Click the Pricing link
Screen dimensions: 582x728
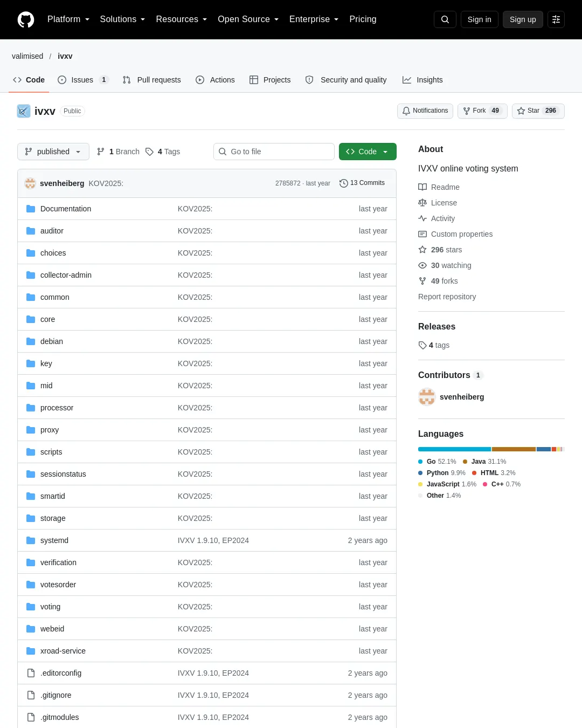click(363, 19)
